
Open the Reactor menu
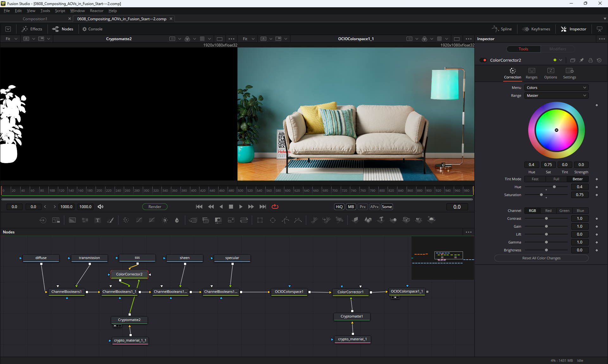[97, 11]
